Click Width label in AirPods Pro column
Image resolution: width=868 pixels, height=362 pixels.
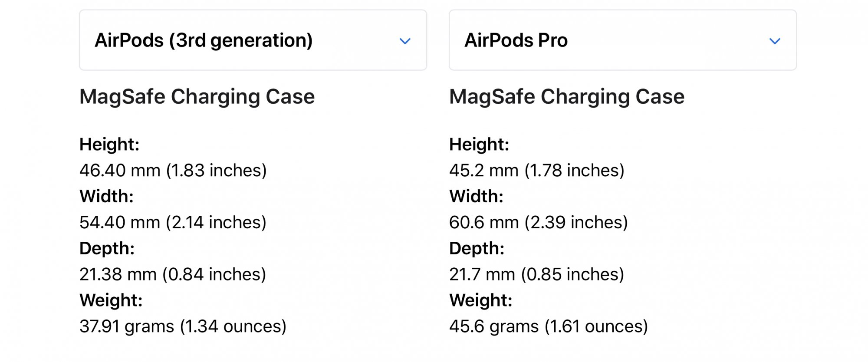pyautogui.click(x=476, y=197)
